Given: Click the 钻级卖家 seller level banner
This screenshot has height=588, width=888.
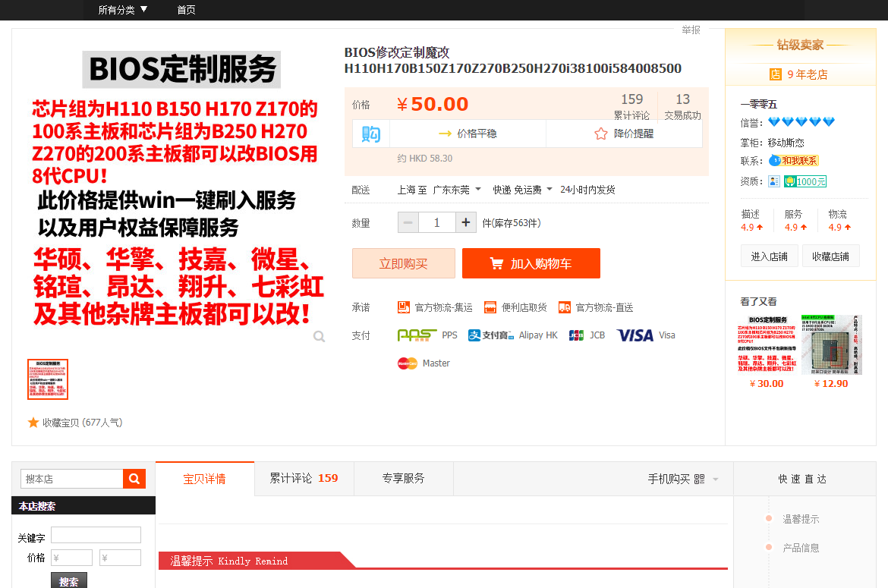Looking at the screenshot, I should 800,45.
